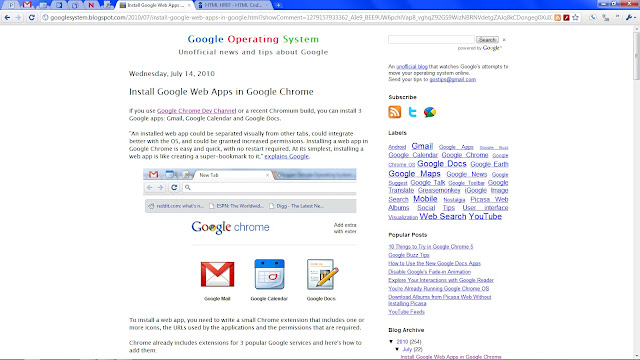Open the Google Earth label
This screenshot has width=640, height=360.
coord(489,164)
